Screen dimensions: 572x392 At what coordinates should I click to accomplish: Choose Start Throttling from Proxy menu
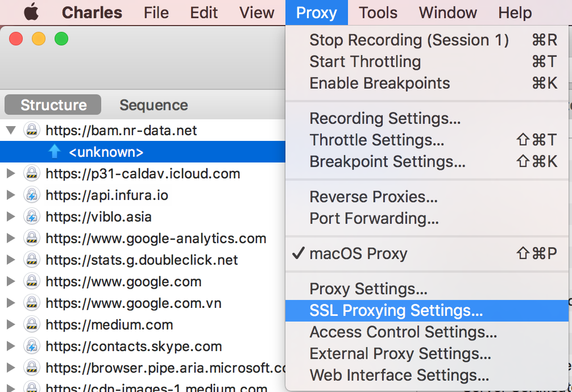365,61
